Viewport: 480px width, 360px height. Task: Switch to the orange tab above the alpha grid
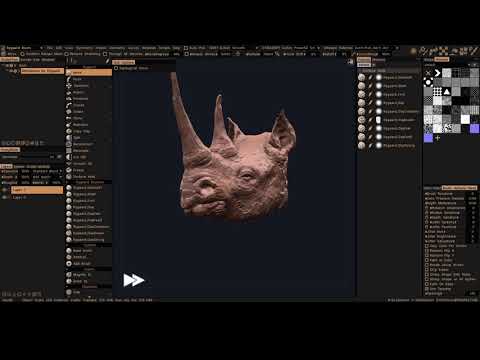[x=442, y=60]
